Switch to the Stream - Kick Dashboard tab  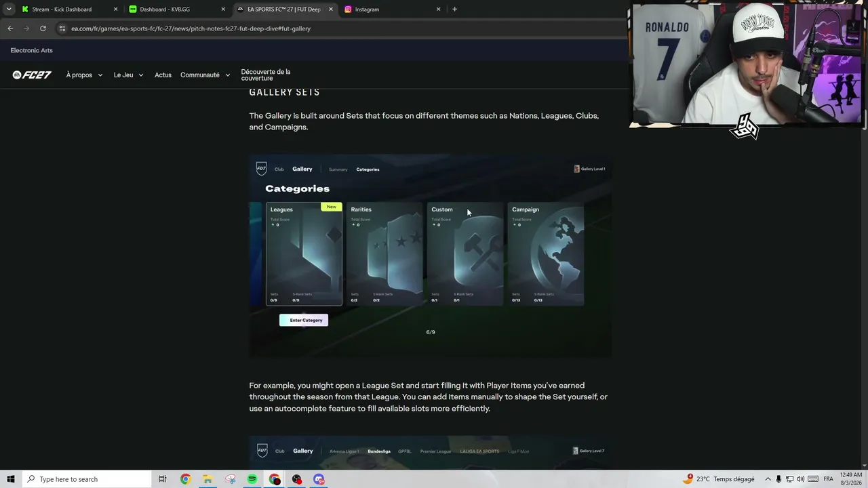(x=68, y=9)
